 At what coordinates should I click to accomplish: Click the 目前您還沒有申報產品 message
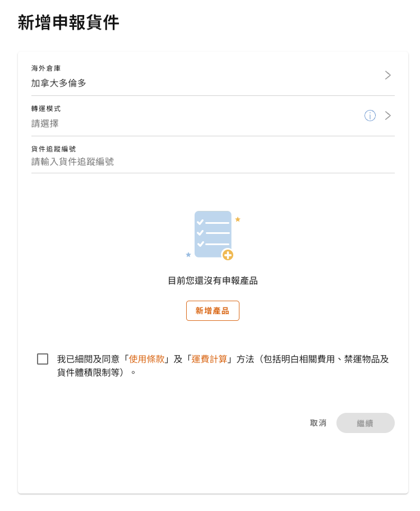pos(213,280)
